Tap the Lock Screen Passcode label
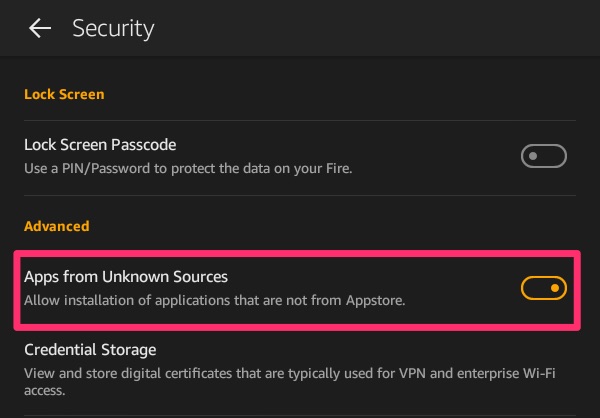The width and height of the screenshot is (600, 418). coord(100,145)
